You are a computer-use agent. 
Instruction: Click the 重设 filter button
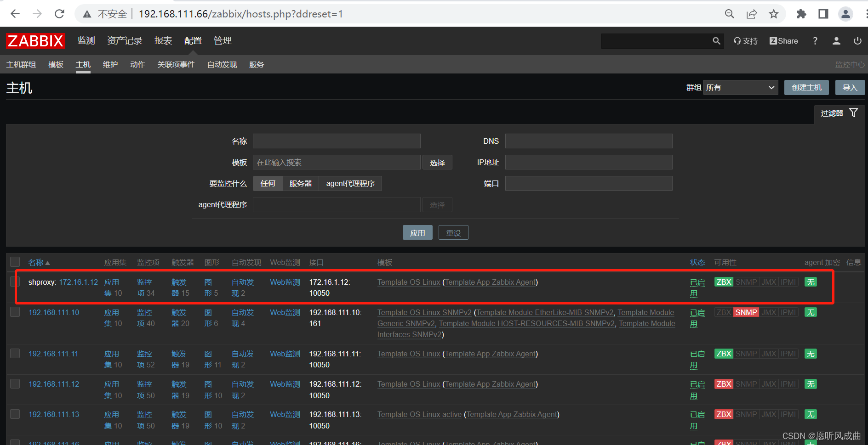coord(453,233)
